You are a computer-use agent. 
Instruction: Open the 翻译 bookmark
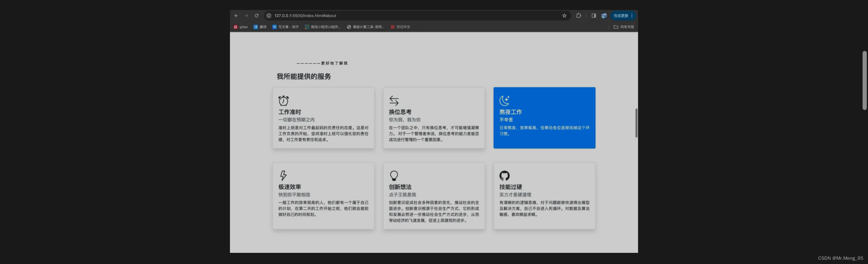(x=260, y=27)
